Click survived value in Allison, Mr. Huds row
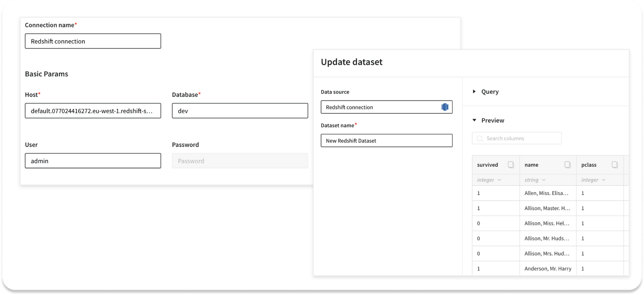 [496, 238]
